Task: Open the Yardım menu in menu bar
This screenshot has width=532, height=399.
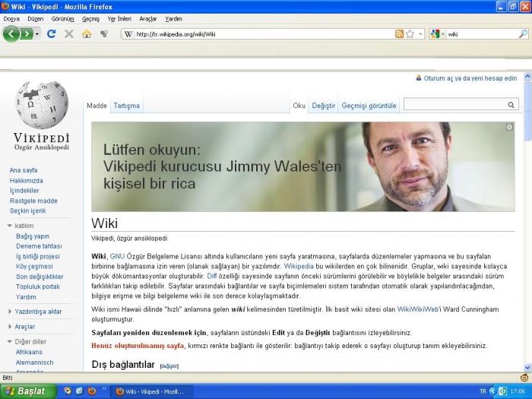Action: coord(174,19)
